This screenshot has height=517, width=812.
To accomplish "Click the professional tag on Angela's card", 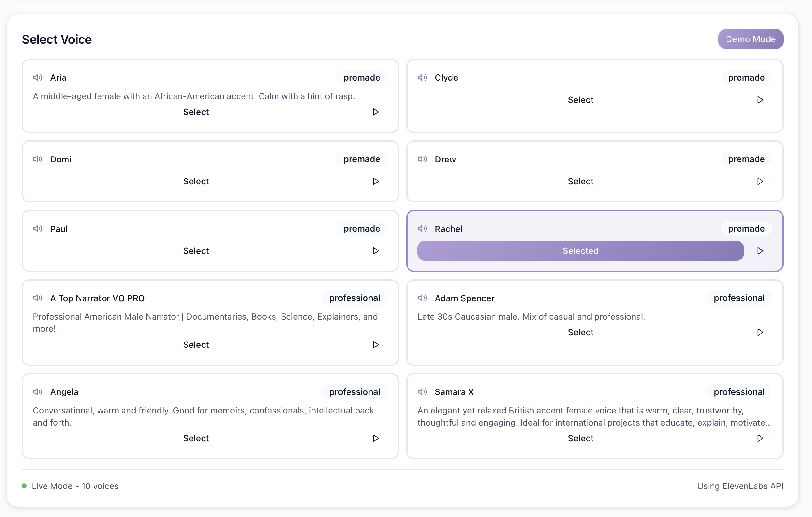I will tap(354, 392).
